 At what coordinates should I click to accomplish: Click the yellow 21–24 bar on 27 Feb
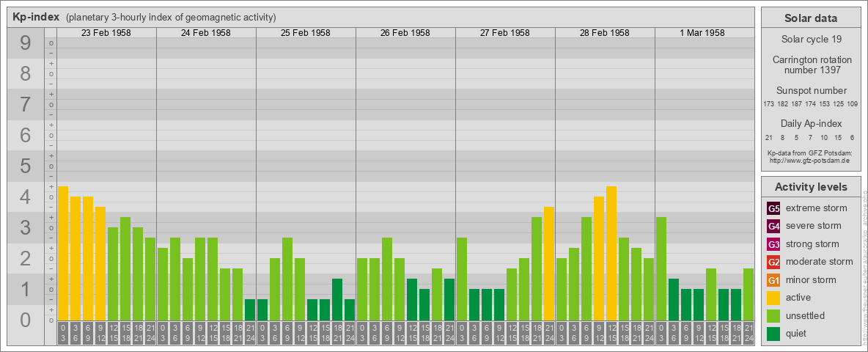(x=548, y=263)
